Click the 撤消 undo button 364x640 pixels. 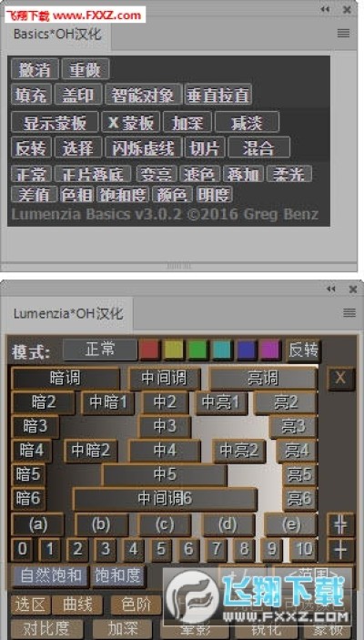click(35, 69)
